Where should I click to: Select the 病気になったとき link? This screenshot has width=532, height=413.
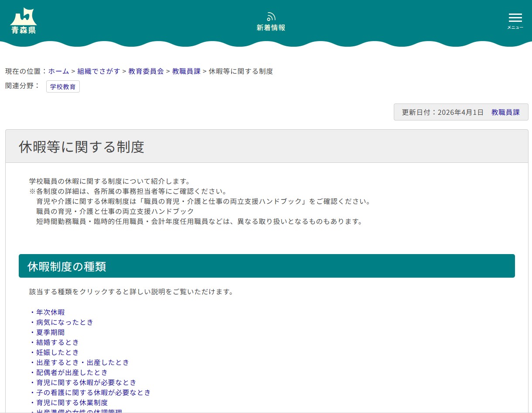pos(65,322)
